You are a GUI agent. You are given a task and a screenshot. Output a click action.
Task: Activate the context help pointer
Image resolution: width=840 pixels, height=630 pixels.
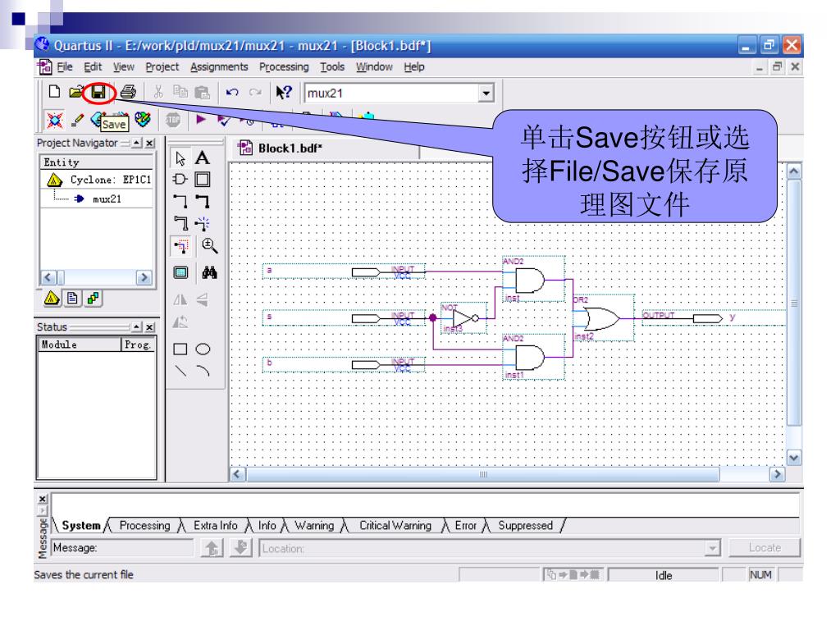pyautogui.click(x=283, y=92)
